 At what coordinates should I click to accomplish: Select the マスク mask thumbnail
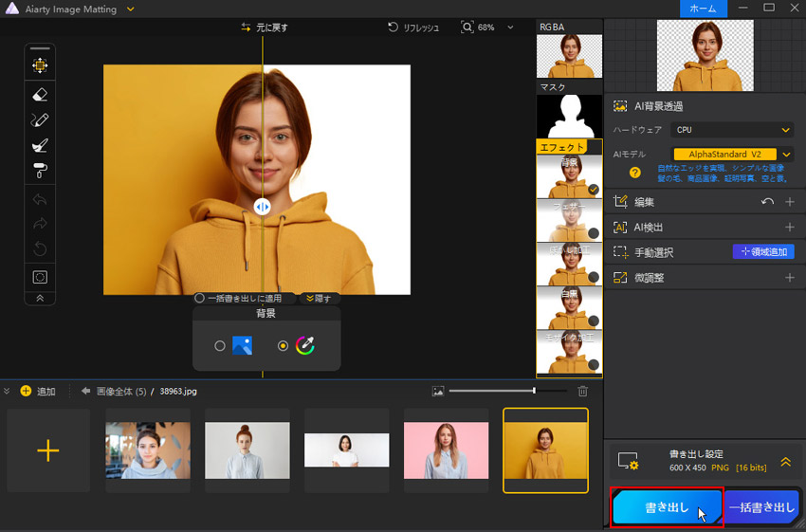tap(569, 116)
